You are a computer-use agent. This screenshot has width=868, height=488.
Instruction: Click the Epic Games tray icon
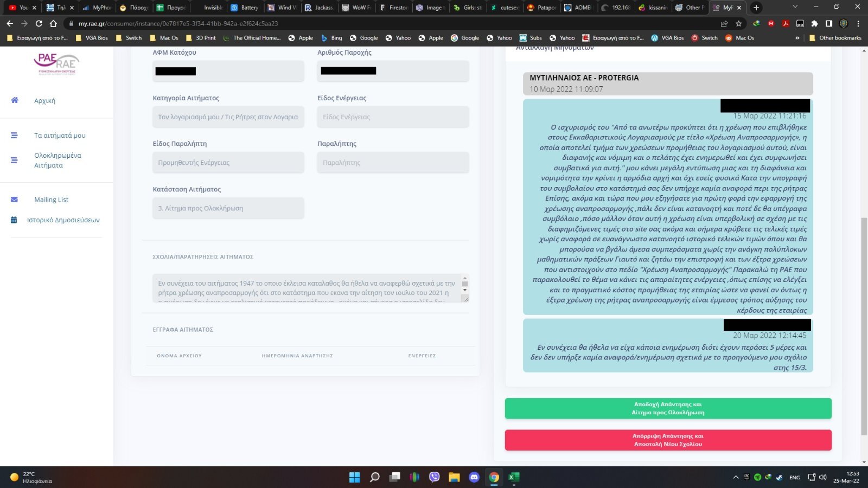pyautogui.click(x=746, y=477)
